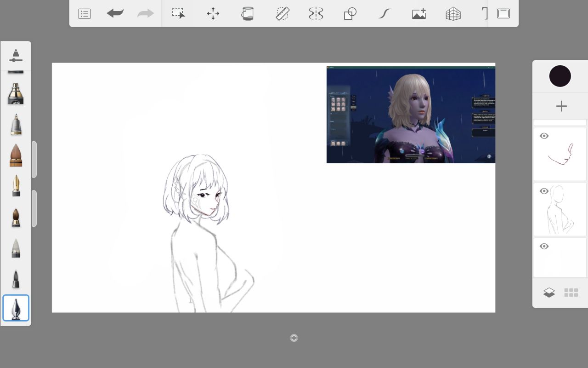Select the brown paintbrush in the brush palette
This screenshot has width=588, height=368.
pyautogui.click(x=16, y=155)
